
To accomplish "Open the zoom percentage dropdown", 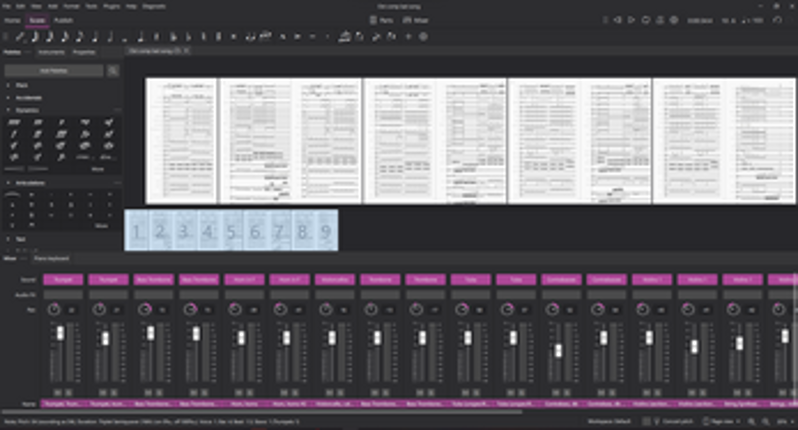I will (784, 421).
